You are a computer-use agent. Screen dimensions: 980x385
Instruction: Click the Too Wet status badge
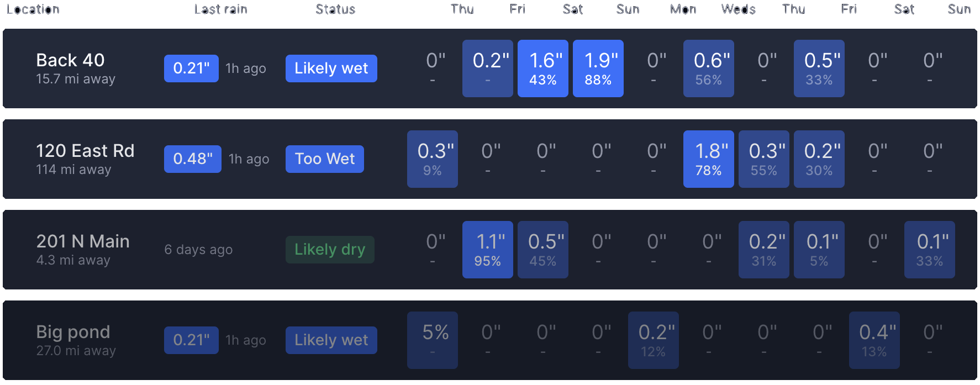[x=324, y=159]
